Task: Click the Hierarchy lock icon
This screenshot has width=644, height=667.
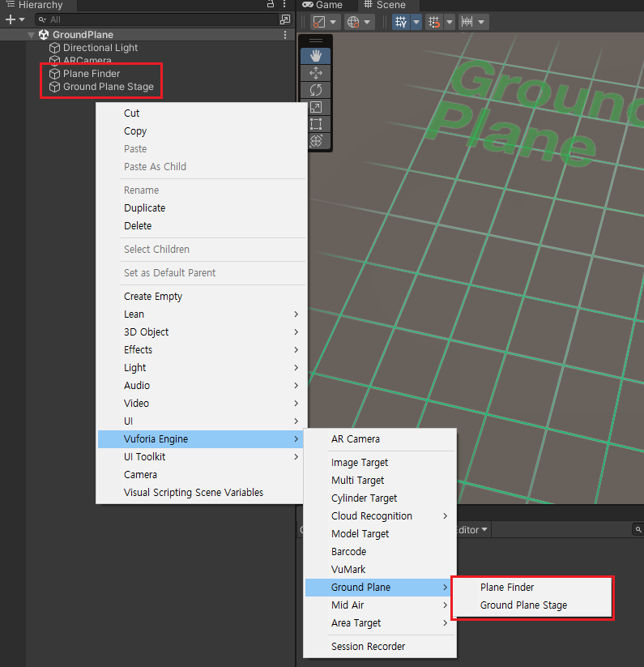Action: point(271,4)
